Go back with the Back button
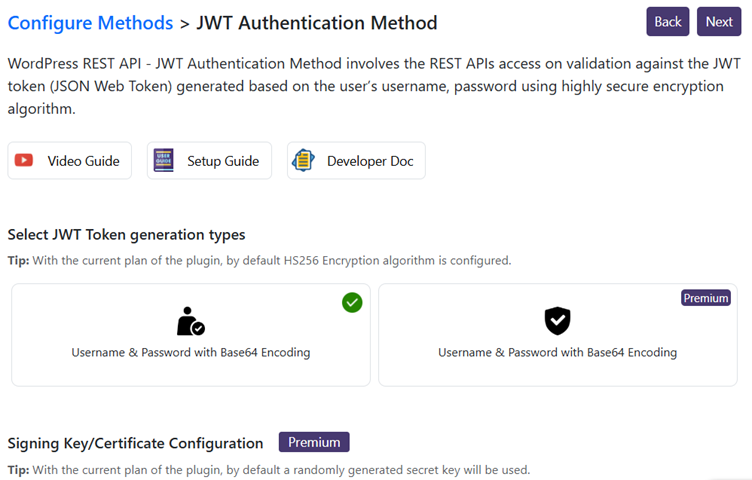Screen dimensions: 752x480 coord(668,22)
